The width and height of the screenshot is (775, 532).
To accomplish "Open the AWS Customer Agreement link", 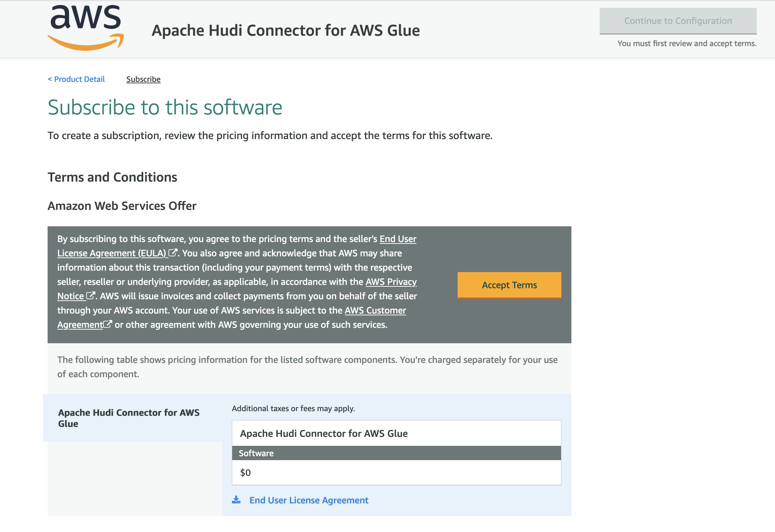I will click(375, 310).
